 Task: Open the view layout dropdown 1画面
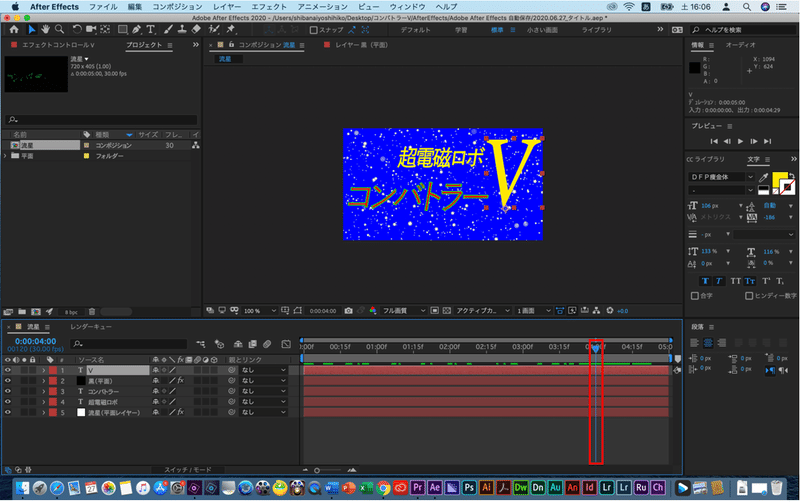click(x=534, y=311)
